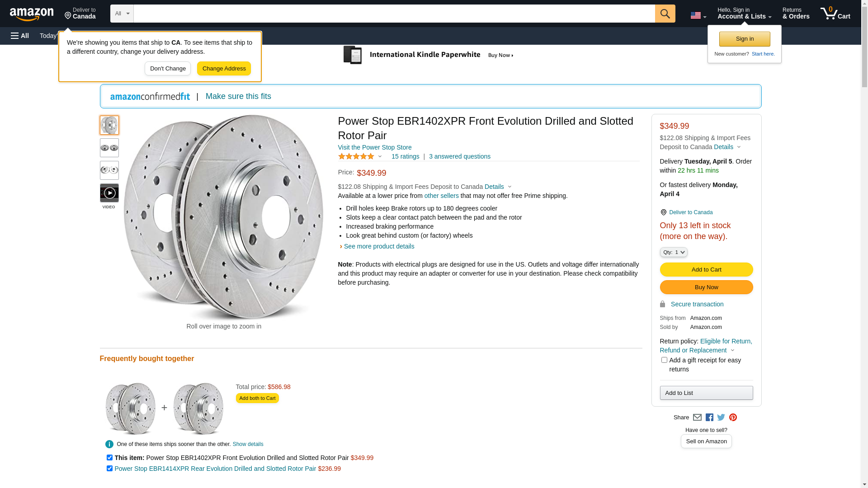Click the Amazon logo
Image resolution: width=868 pixels, height=488 pixels.
(32, 14)
